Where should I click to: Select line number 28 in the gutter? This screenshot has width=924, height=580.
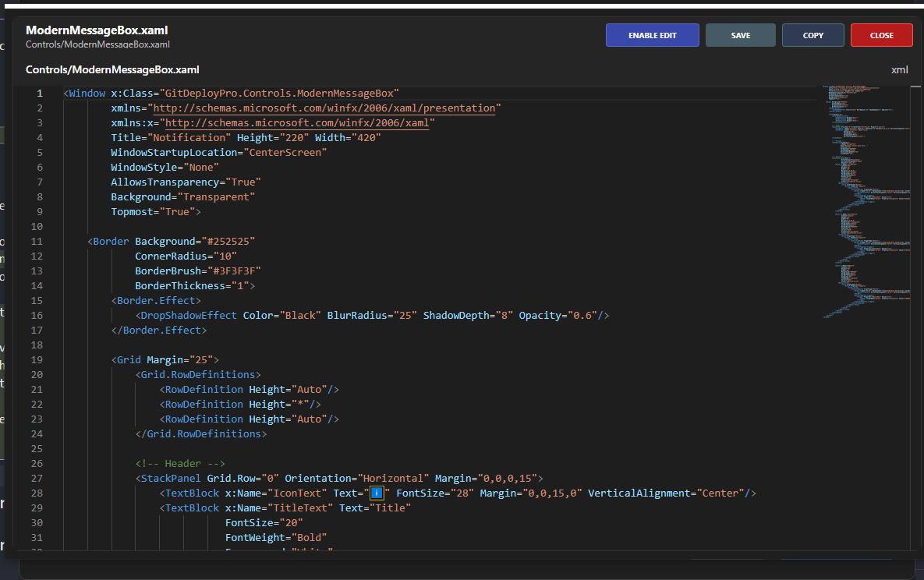click(37, 493)
